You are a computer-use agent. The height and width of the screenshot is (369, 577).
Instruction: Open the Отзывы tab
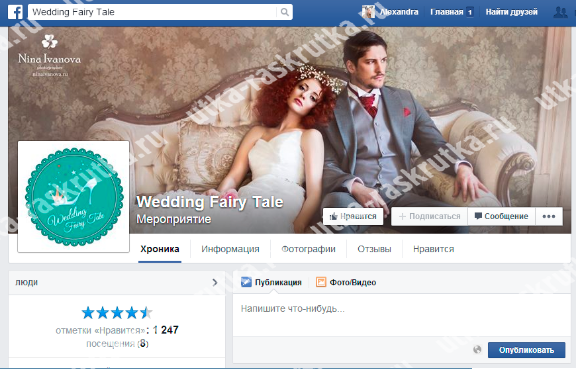click(x=374, y=249)
